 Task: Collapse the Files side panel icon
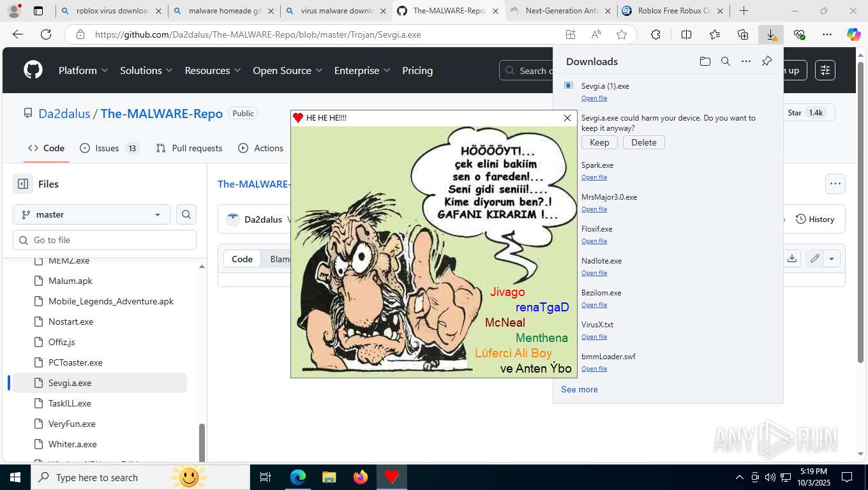coord(23,184)
